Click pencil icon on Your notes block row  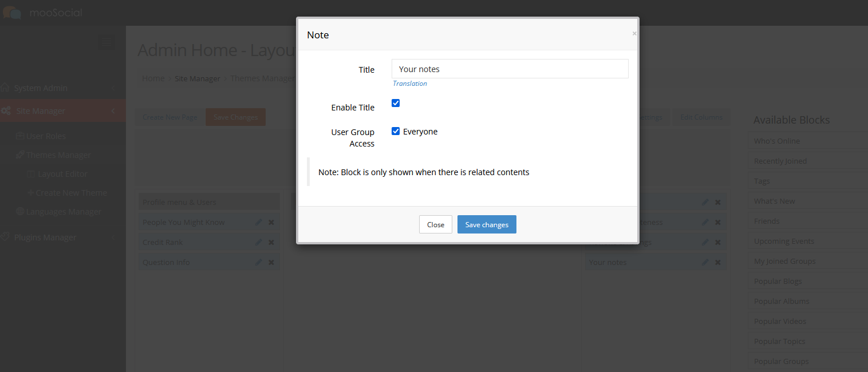pos(705,262)
